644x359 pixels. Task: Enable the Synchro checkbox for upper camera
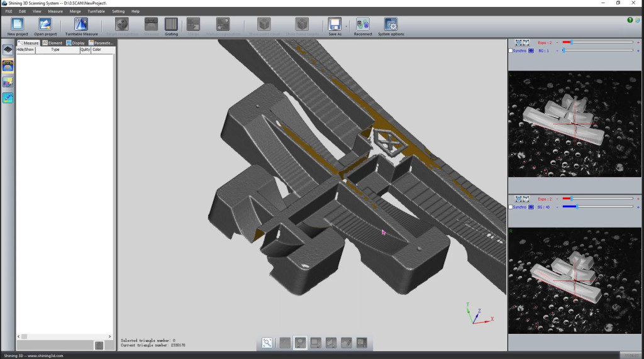click(511, 50)
